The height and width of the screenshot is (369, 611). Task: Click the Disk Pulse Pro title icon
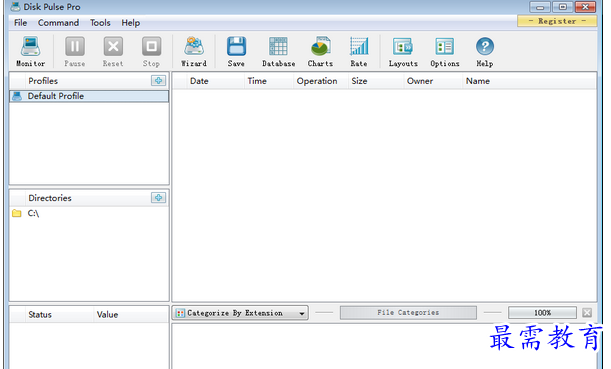[x=15, y=7]
